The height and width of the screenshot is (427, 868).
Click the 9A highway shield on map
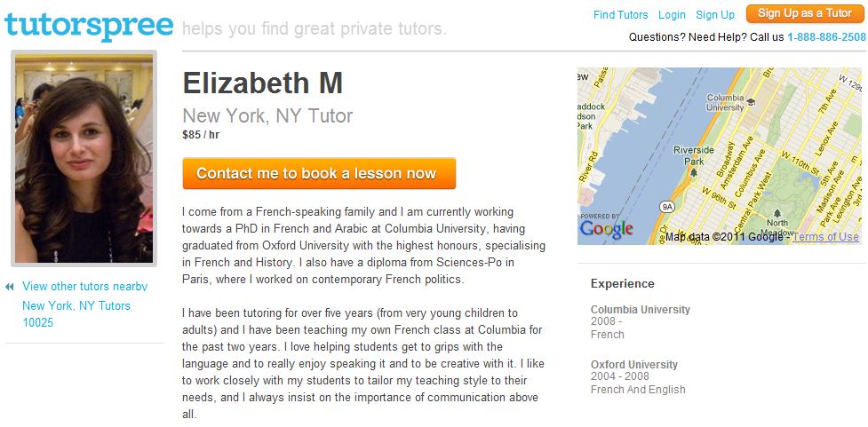pos(667,207)
